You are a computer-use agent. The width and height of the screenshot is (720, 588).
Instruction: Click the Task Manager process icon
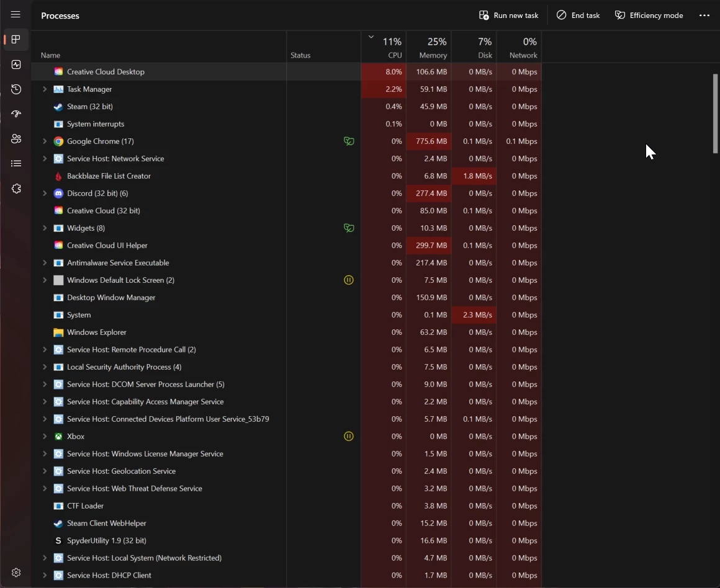coord(58,89)
